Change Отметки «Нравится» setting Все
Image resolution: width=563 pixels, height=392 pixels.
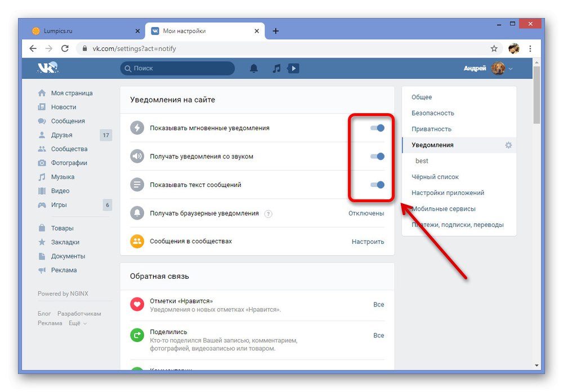(x=378, y=304)
